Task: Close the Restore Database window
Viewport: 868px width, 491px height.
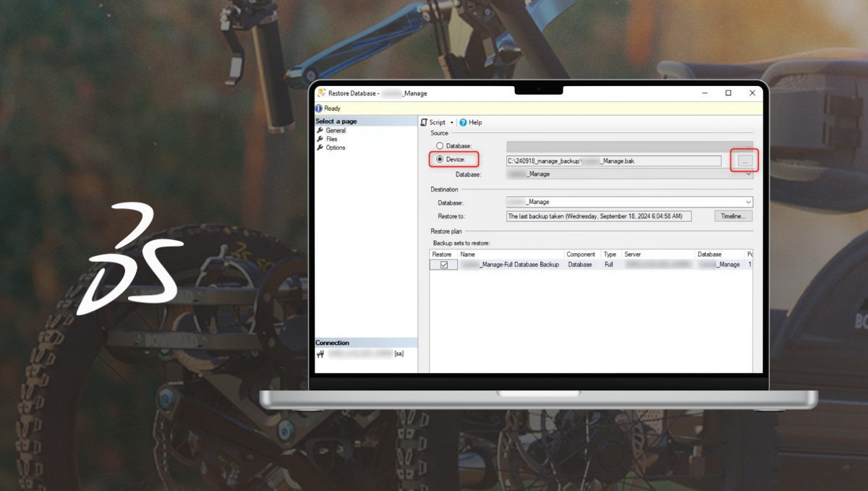Action: (752, 93)
